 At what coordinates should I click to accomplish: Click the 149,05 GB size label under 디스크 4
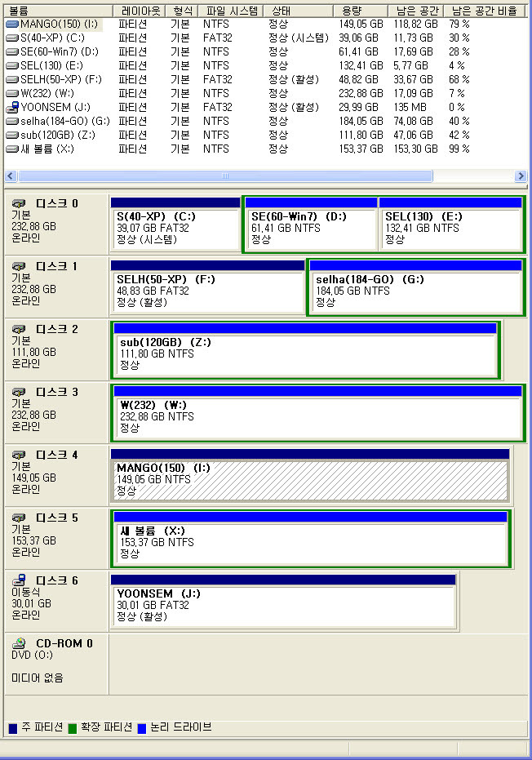(33, 478)
